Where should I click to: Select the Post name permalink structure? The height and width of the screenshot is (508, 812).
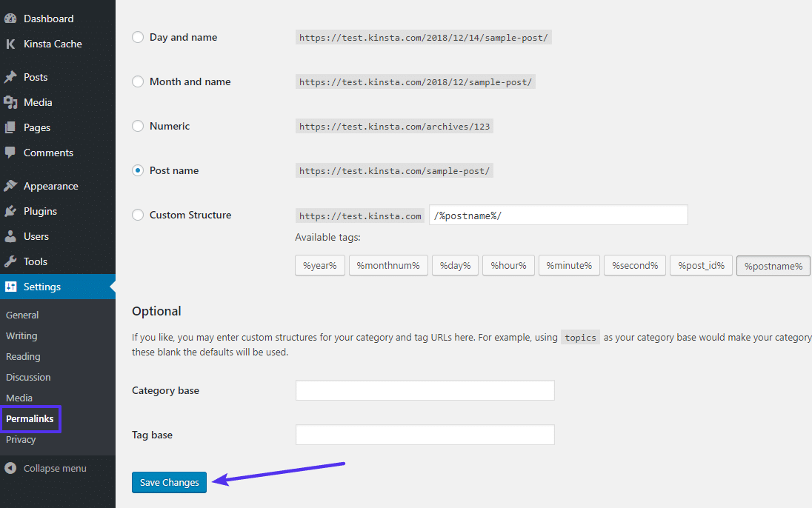[137, 170]
